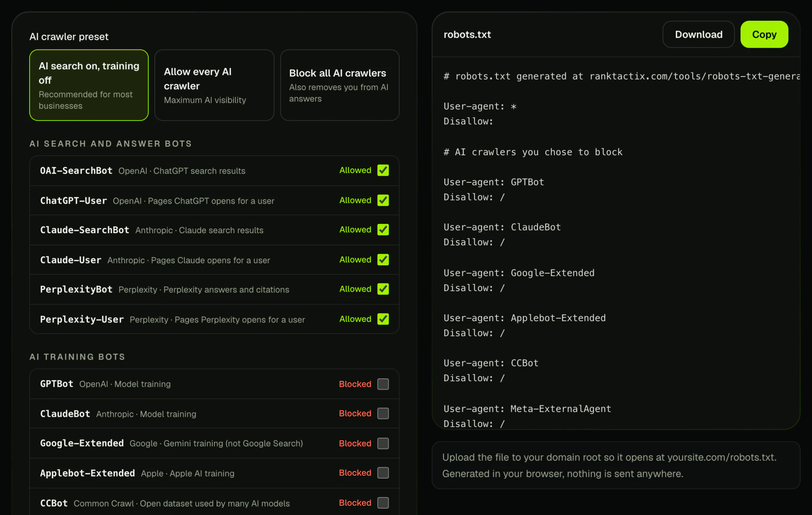Click the 'Blocked' status for ClaudeBot
The height and width of the screenshot is (515, 812).
tap(355, 413)
